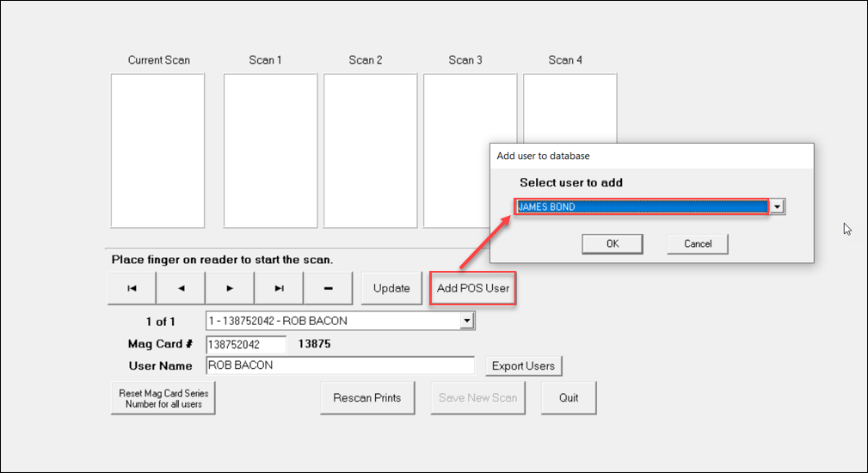Go to previous user record
Viewport: 868px width, 473px height.
coord(181,288)
